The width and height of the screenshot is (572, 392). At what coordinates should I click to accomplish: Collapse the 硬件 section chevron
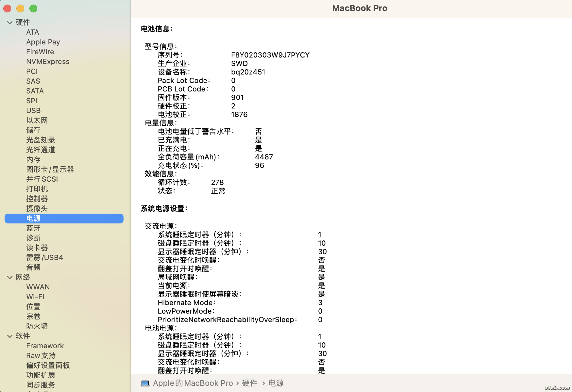click(10, 23)
